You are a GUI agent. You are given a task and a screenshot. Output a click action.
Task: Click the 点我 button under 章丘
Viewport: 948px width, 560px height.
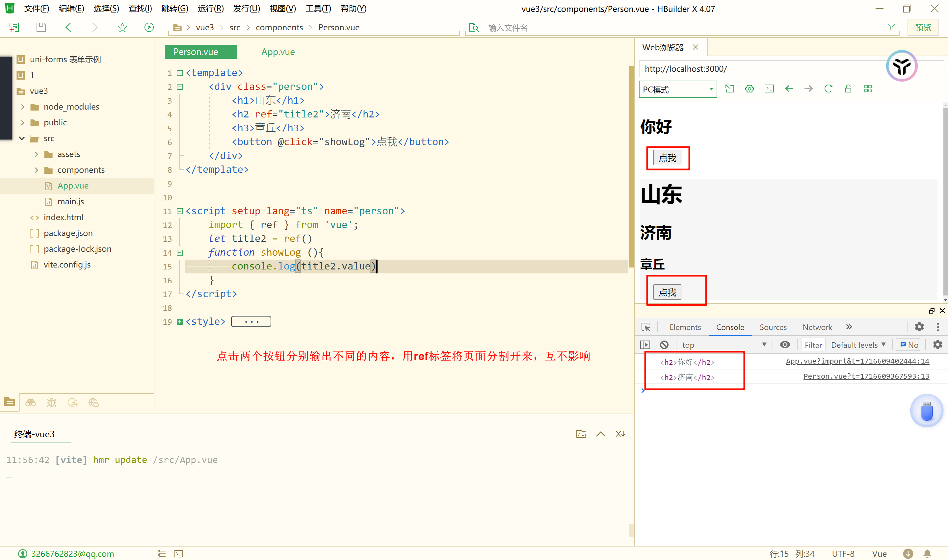tap(667, 292)
